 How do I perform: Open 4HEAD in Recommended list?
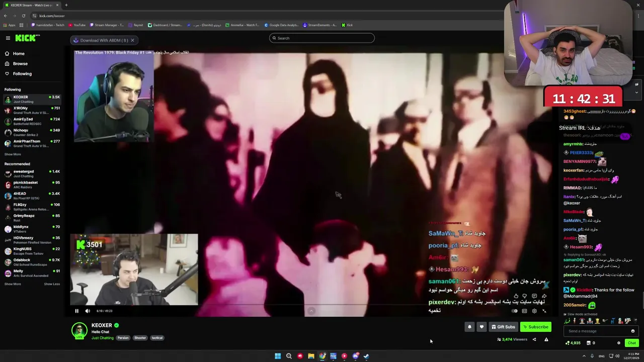point(32,196)
